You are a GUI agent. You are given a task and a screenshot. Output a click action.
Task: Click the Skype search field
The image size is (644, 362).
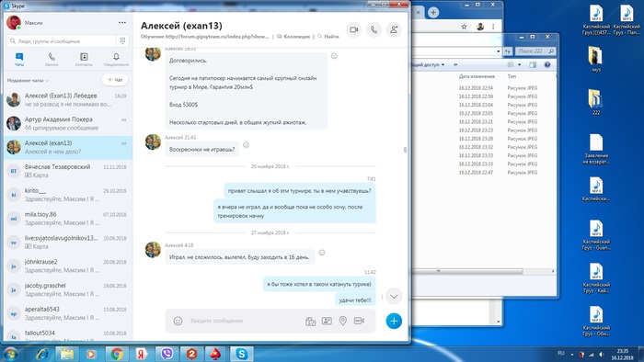62,41
